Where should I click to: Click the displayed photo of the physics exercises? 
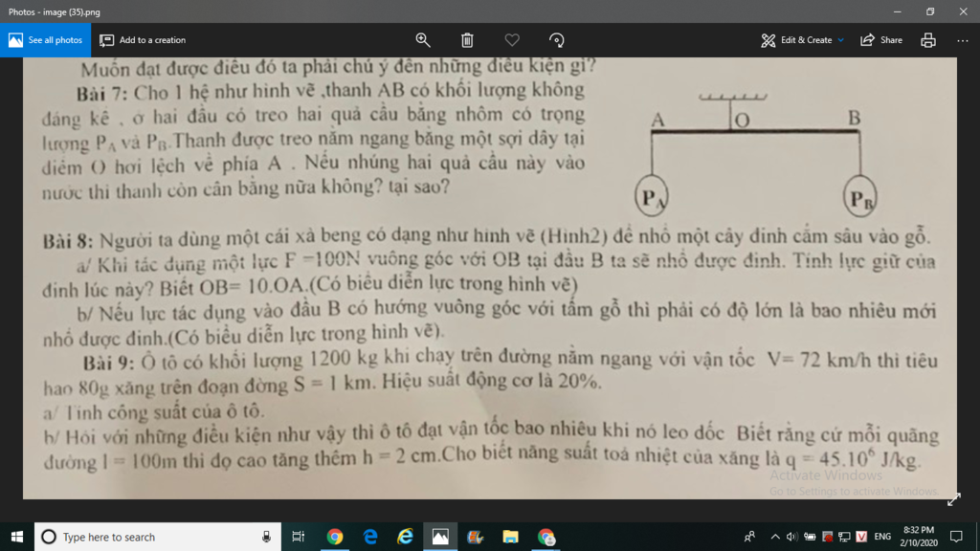point(490,278)
